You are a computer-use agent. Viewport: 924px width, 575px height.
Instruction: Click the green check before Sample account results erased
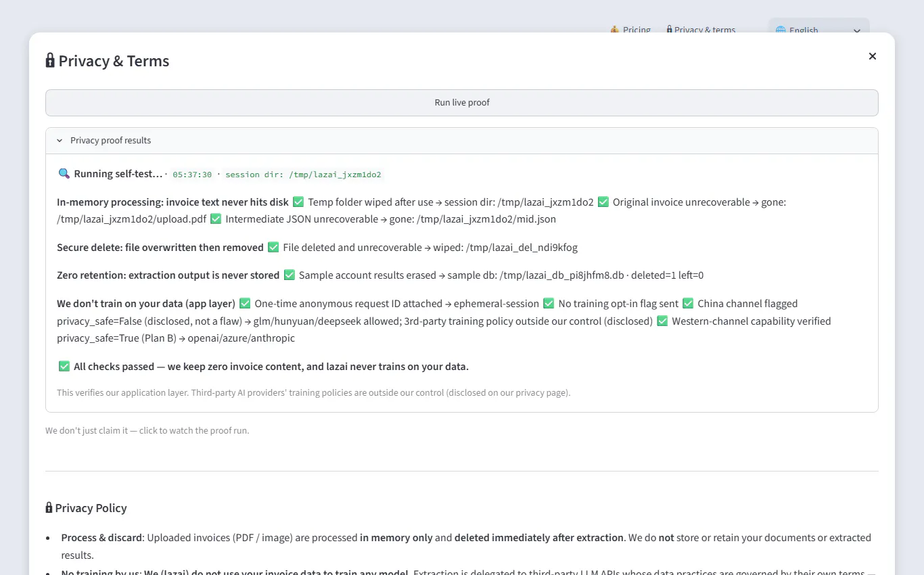(x=290, y=275)
